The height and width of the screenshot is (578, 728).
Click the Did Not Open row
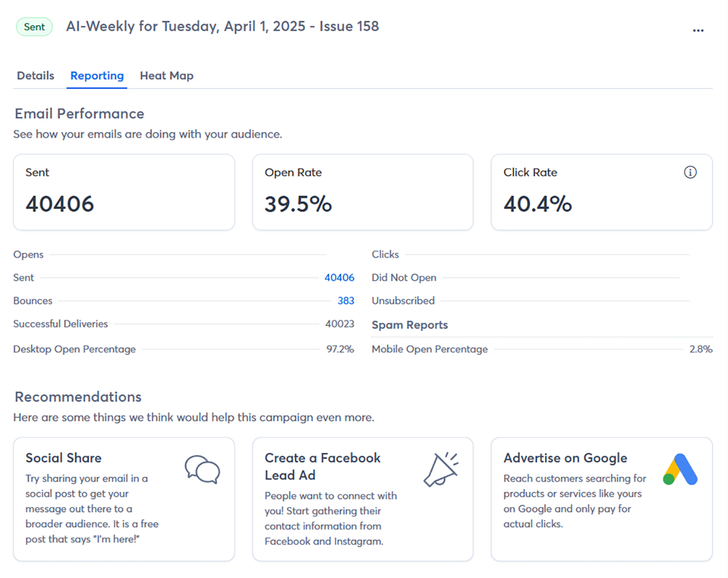[404, 277]
